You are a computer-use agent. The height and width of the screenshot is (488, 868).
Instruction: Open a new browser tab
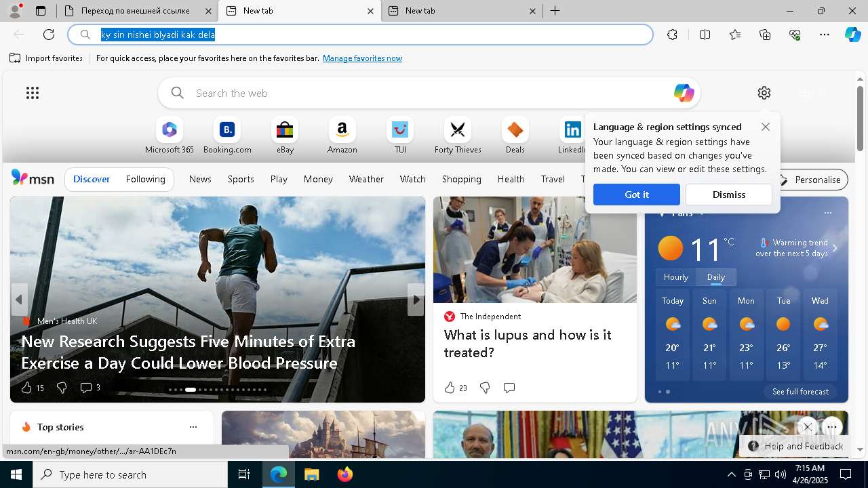(x=555, y=11)
